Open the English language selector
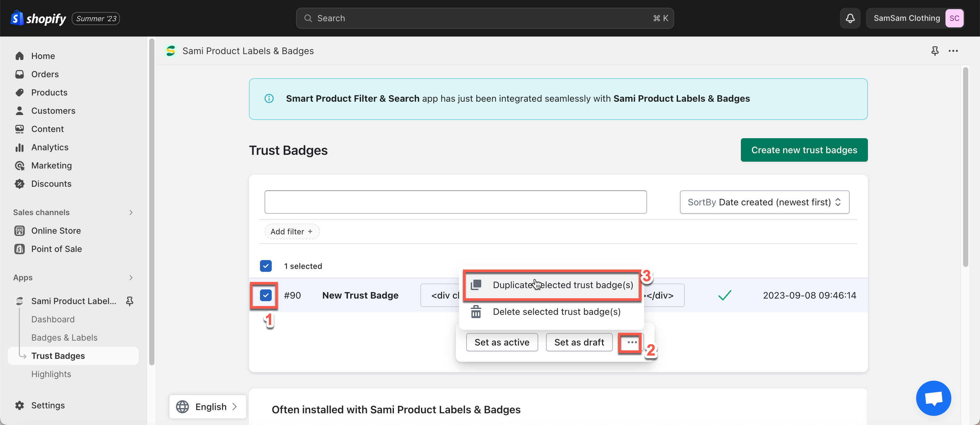Image resolution: width=980 pixels, height=425 pixels. (x=208, y=407)
